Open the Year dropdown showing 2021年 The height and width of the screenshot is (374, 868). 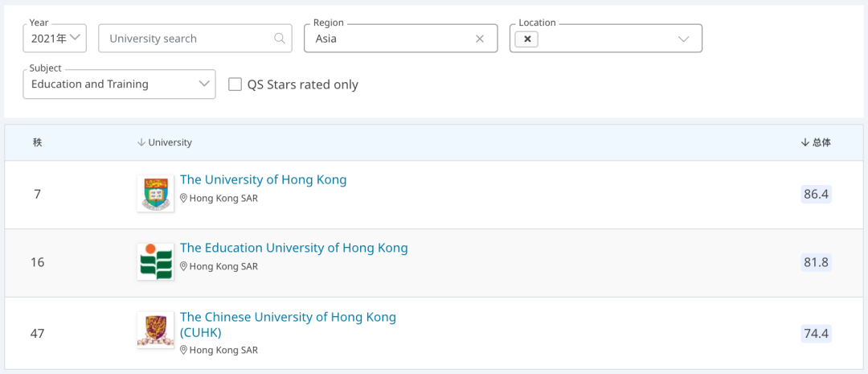click(55, 38)
